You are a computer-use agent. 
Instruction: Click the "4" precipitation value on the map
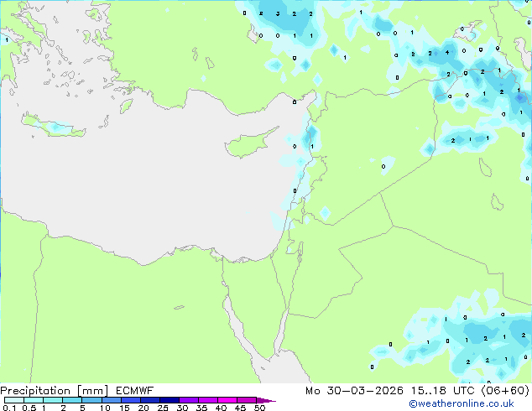pyautogui.click(x=447, y=53)
